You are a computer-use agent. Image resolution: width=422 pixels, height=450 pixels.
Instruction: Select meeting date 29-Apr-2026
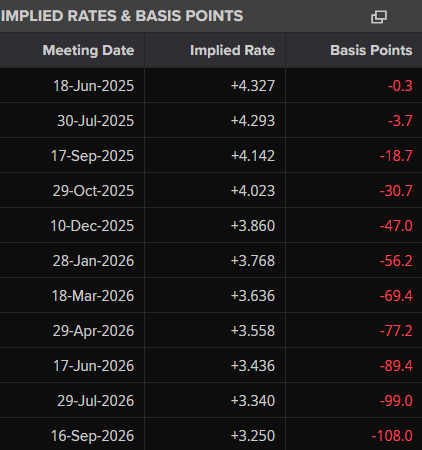click(x=93, y=331)
